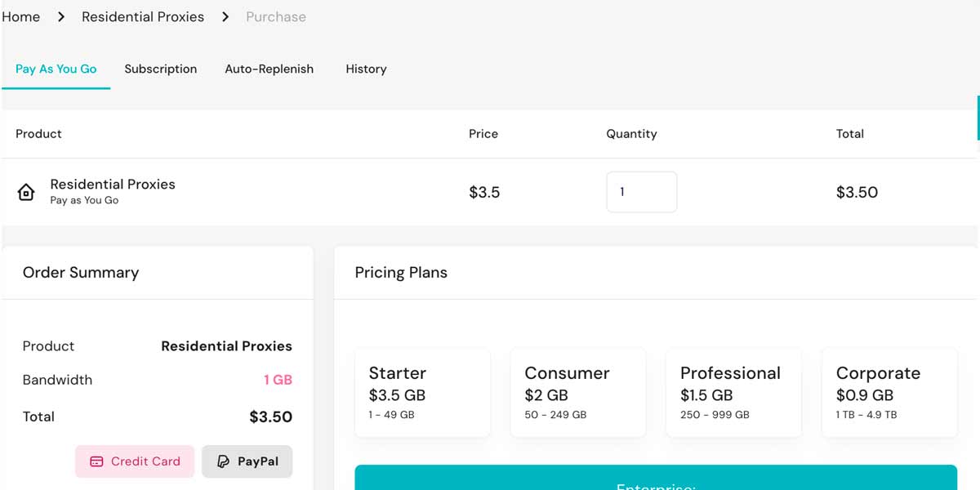This screenshot has width=980, height=490.
Task: Click the chevron after Residential Proxies breadcrumb
Action: tap(225, 17)
